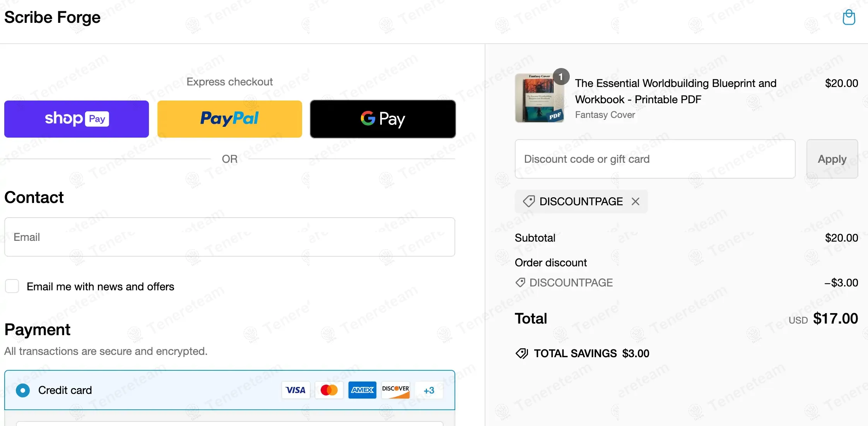Image resolution: width=868 pixels, height=426 pixels.
Task: Click the Mastercard logo icon
Action: [x=329, y=390]
